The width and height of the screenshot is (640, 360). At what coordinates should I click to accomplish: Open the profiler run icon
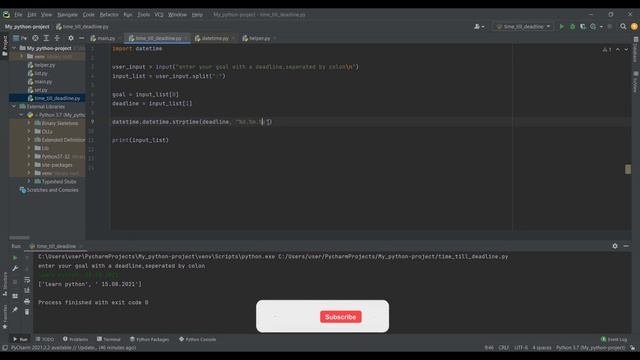pyautogui.click(x=593, y=27)
